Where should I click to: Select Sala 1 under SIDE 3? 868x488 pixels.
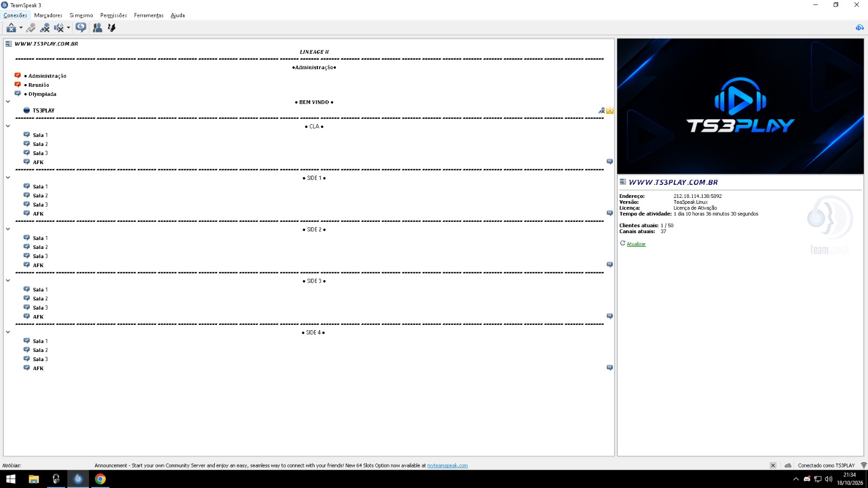40,290
